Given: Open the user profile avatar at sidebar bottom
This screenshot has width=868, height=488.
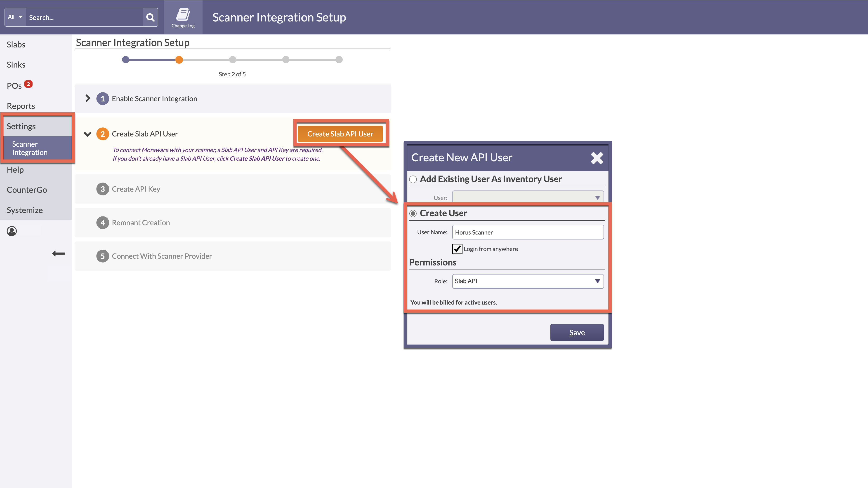Looking at the screenshot, I should 12,231.
